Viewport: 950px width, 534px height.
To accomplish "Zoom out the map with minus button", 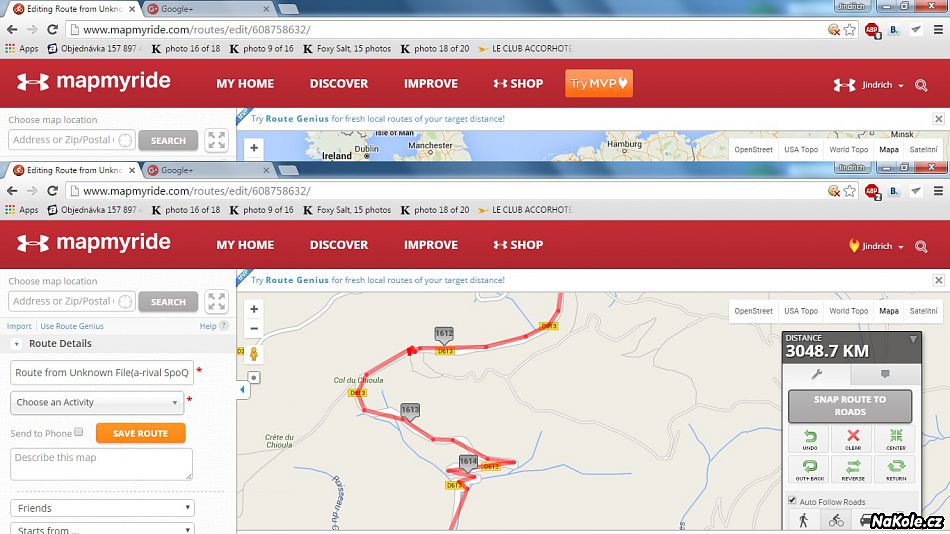I will [254, 328].
